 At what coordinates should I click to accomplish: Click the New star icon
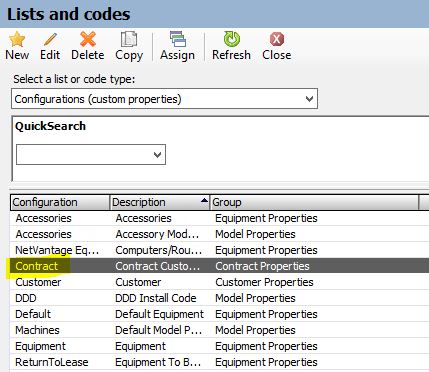click(17, 39)
